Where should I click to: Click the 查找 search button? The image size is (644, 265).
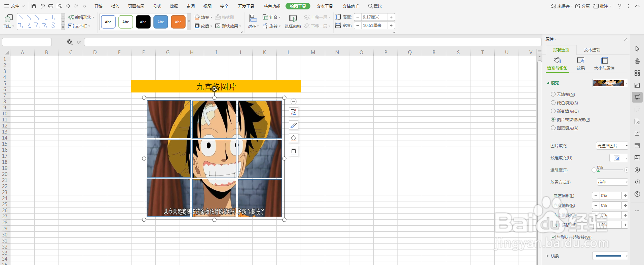pyautogui.click(x=375, y=6)
